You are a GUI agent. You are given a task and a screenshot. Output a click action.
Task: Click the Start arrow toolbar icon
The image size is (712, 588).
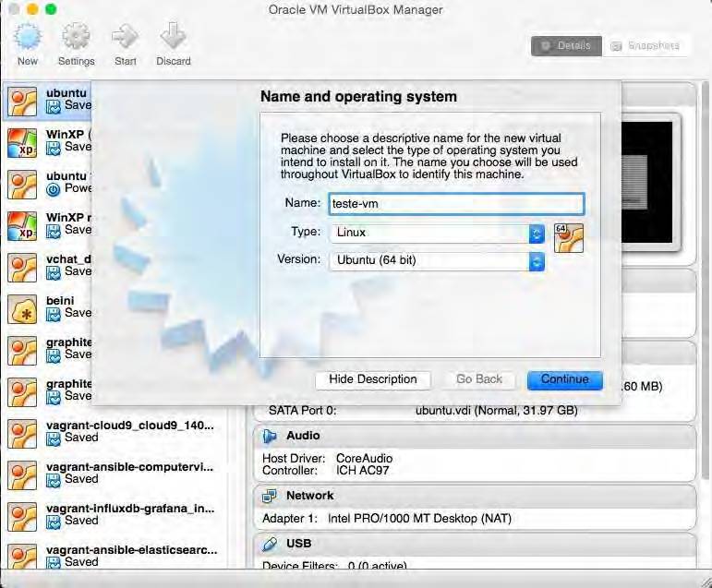pyautogui.click(x=125, y=36)
